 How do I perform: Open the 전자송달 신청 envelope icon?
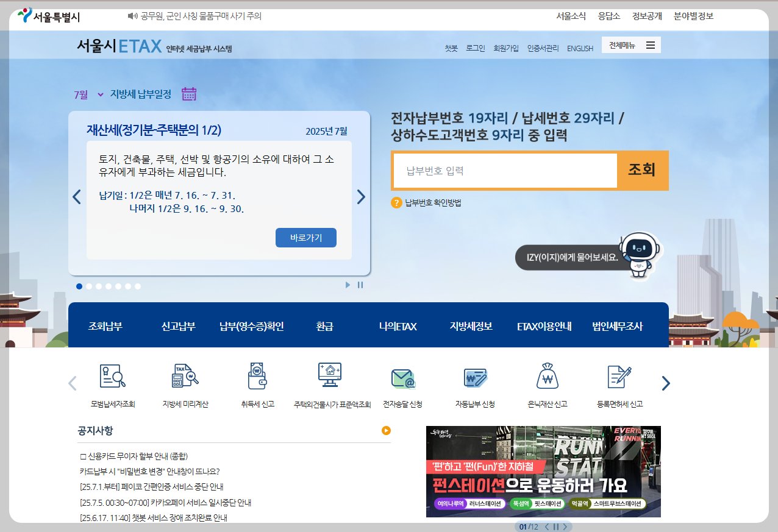402,378
